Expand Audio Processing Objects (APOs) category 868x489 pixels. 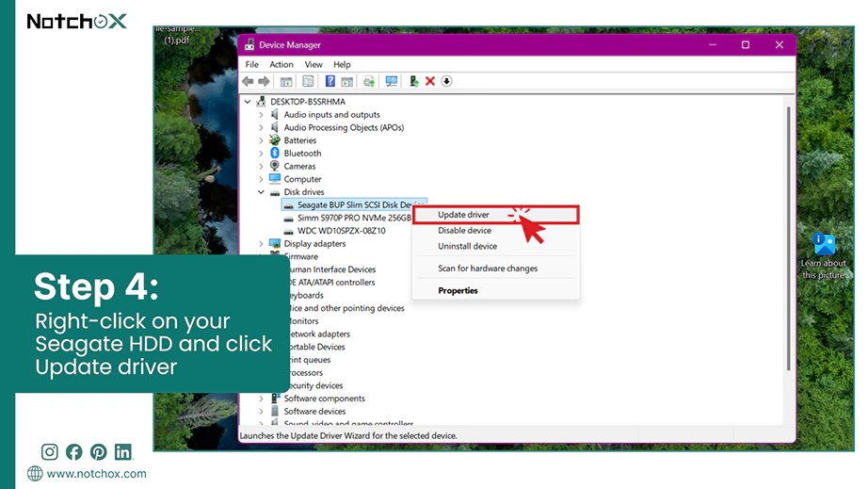click(261, 127)
